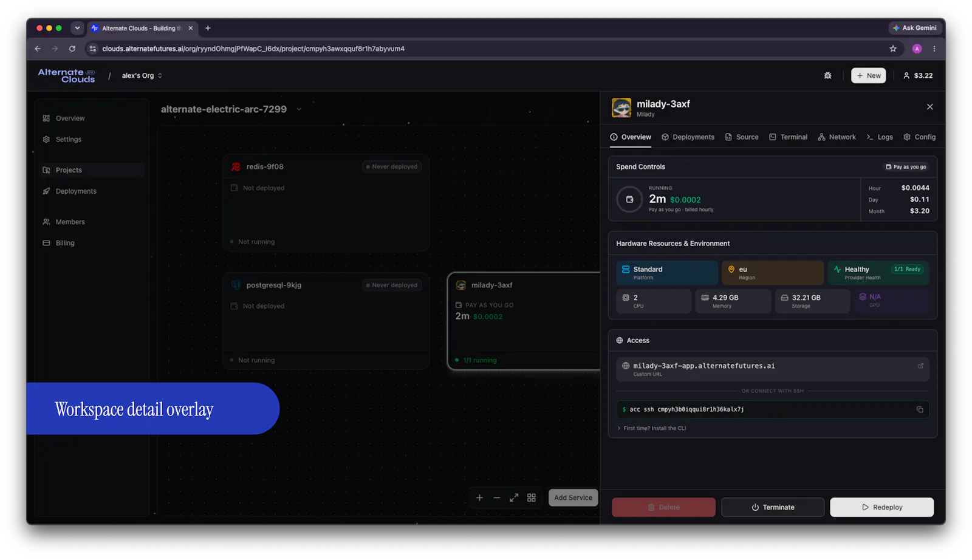Switch to the Logs tab
Image resolution: width=972 pixels, height=560 pixels.
click(879, 137)
